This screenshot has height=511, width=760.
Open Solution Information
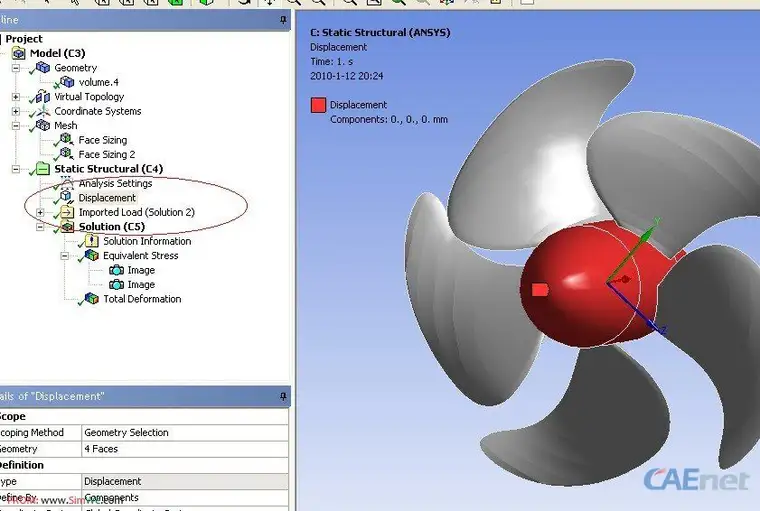point(147,241)
